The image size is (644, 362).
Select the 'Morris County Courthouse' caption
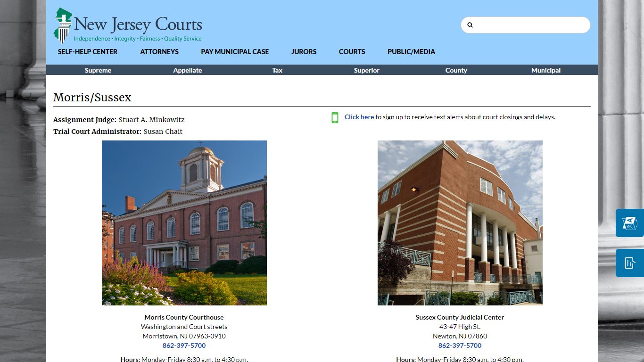pyautogui.click(x=184, y=317)
